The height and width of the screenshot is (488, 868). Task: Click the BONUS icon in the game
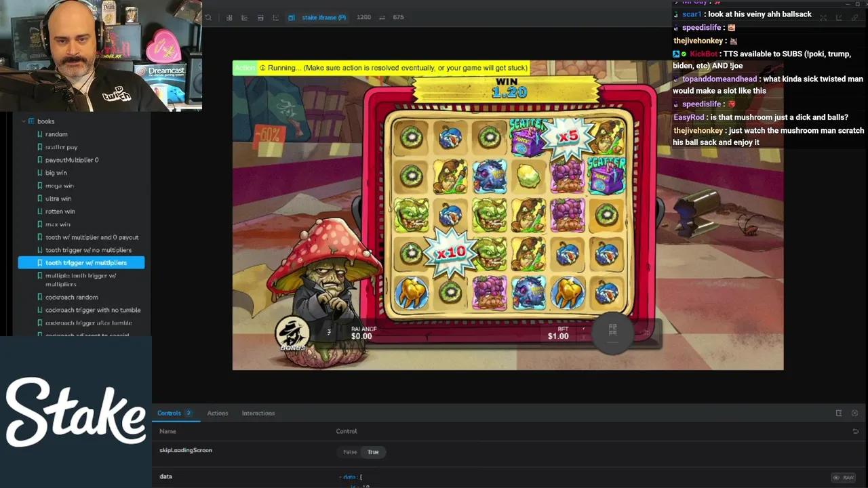[293, 335]
